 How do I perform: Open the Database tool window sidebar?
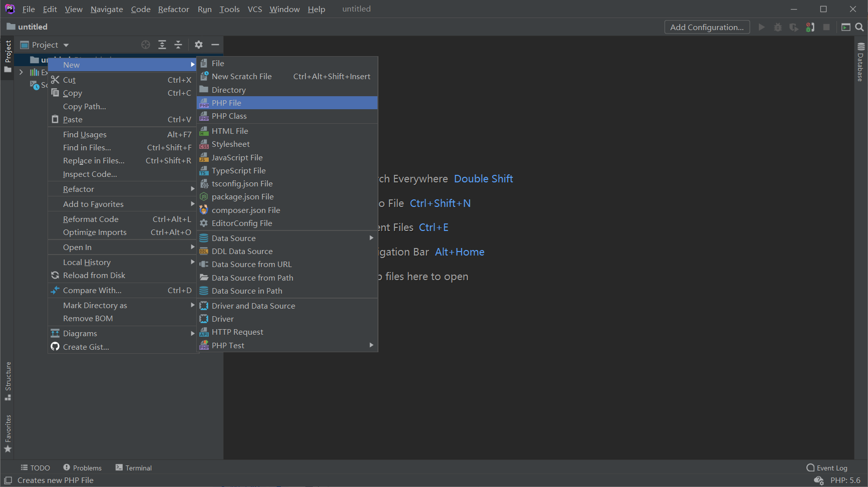pos(861,62)
